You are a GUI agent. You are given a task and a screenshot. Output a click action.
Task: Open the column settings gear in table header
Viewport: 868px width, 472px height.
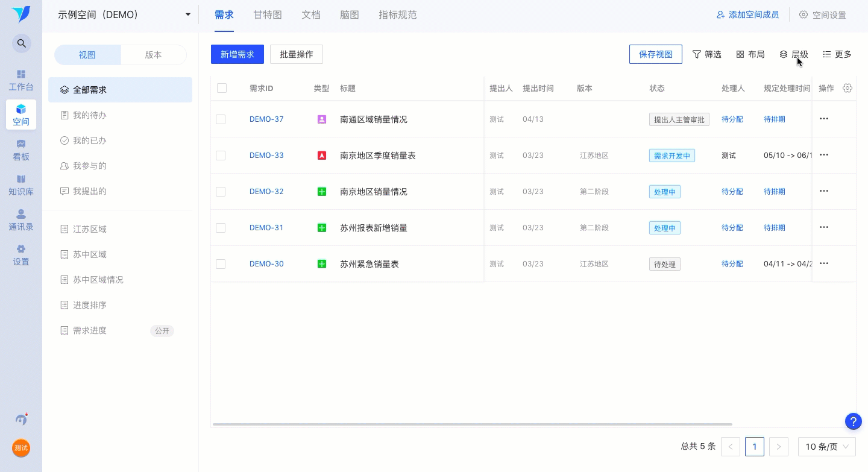848,88
